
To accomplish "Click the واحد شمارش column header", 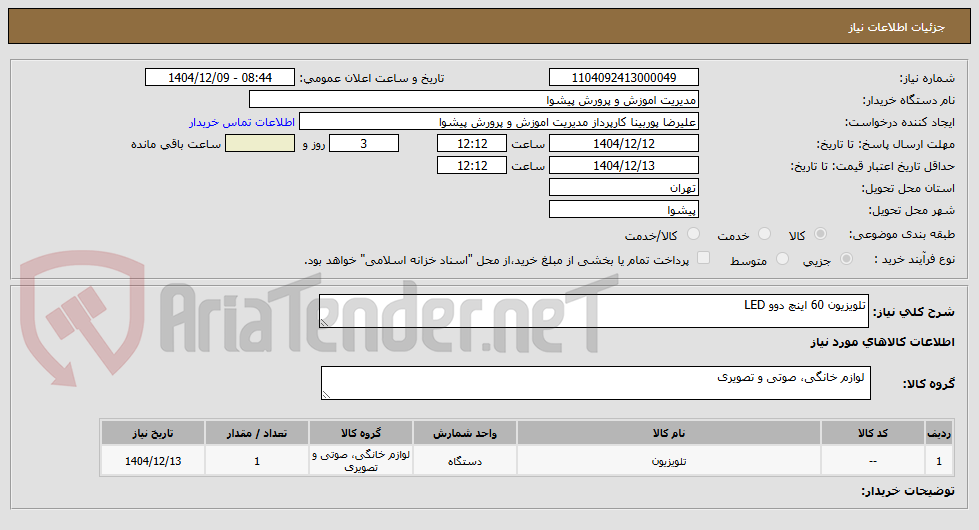I will 465,433.
